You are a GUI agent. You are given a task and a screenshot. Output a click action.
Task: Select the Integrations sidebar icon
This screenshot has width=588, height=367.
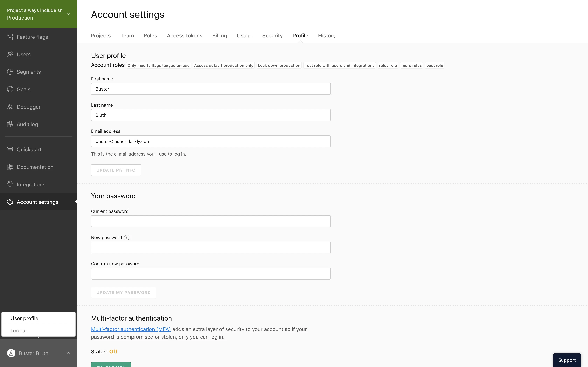10,184
